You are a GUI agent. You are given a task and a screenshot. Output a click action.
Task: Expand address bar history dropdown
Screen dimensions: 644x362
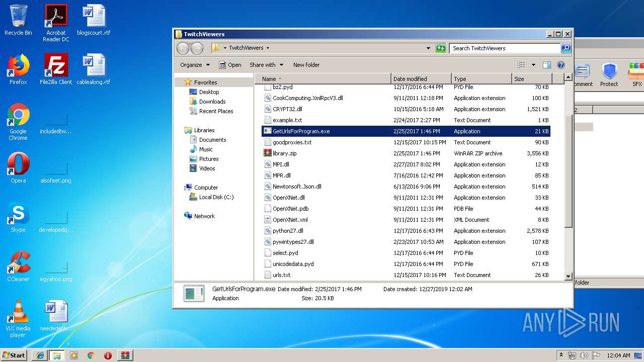[x=428, y=48]
